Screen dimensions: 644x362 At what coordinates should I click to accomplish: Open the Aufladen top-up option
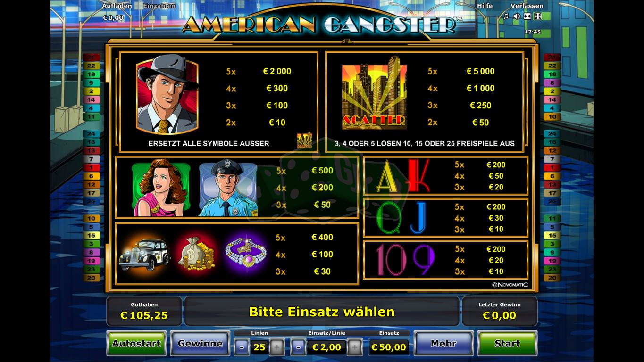click(x=114, y=6)
